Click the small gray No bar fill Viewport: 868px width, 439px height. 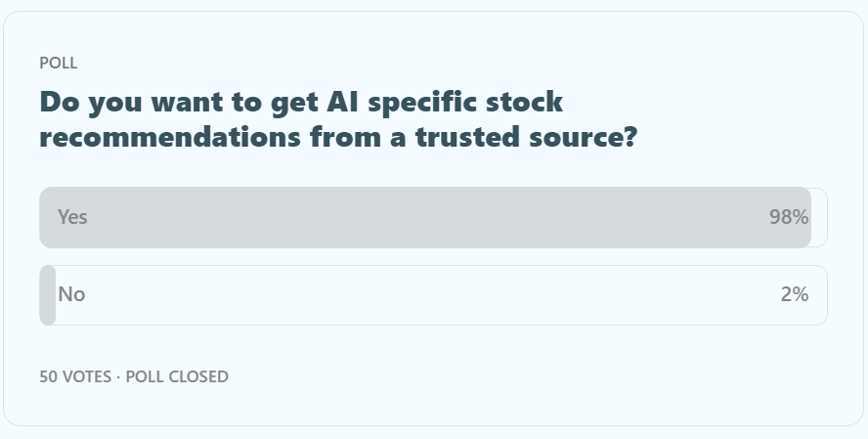(x=47, y=294)
